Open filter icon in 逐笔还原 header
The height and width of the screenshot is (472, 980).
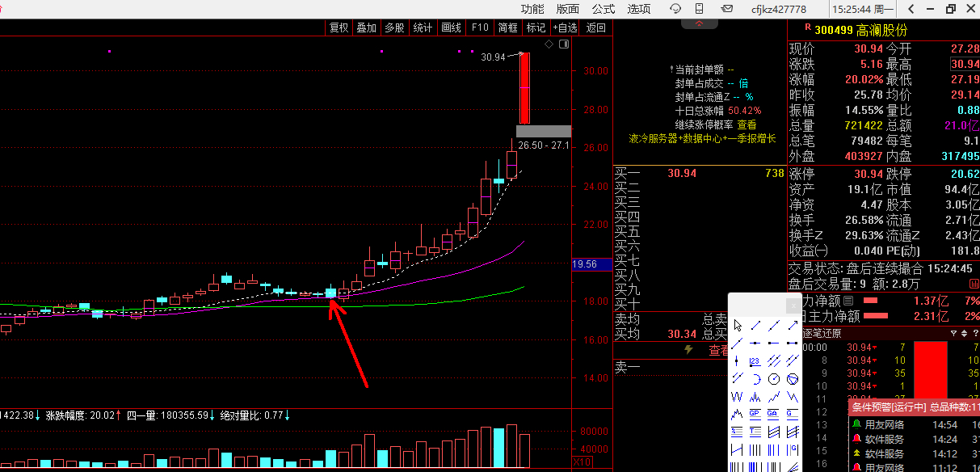[953, 333]
